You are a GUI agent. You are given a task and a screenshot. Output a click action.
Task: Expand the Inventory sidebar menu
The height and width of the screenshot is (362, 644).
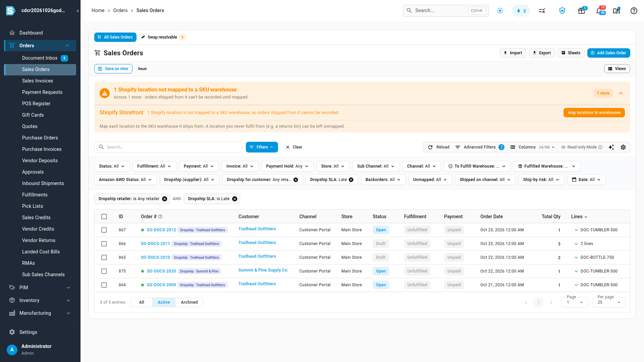tap(40, 300)
